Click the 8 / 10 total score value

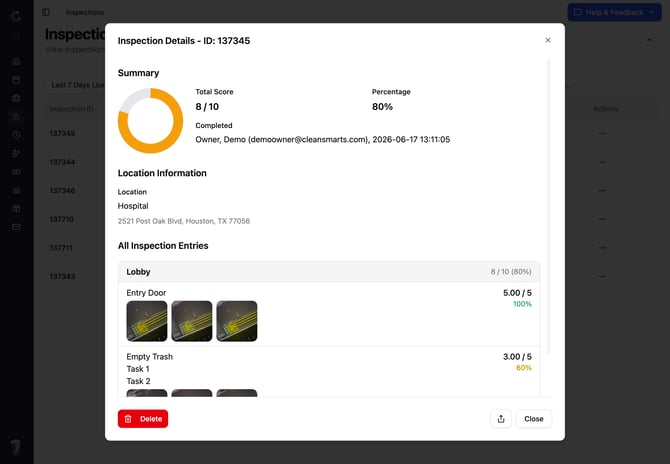[x=207, y=107]
